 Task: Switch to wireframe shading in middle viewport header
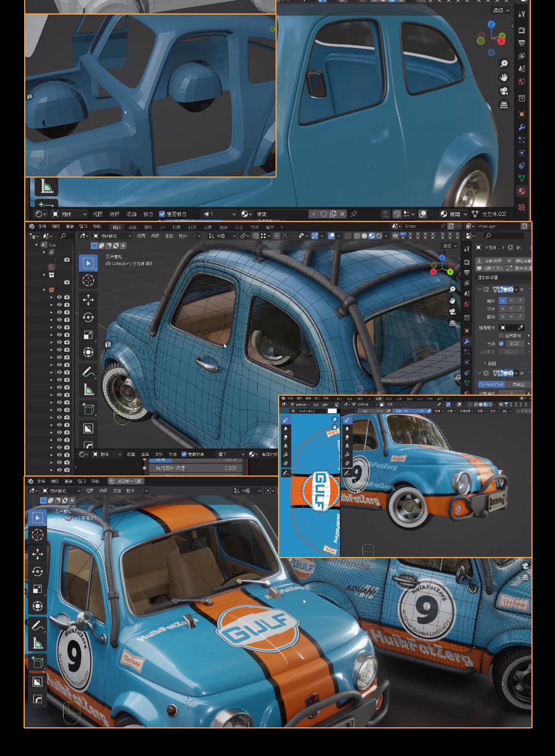357,236
